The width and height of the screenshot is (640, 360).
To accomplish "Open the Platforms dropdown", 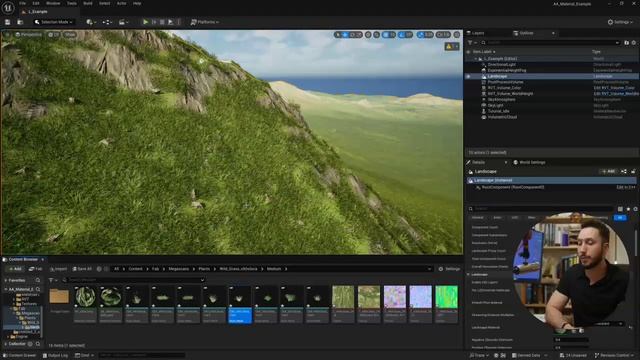I will pyautogui.click(x=204, y=22).
